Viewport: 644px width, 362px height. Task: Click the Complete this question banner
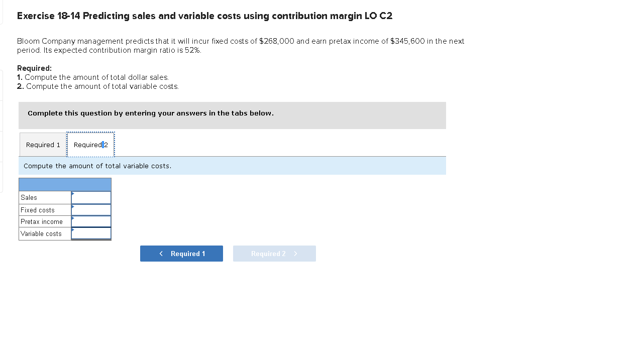232,115
